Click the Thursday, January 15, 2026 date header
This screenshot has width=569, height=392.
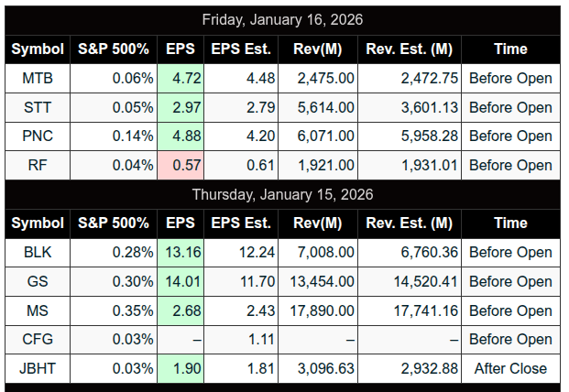click(x=282, y=194)
